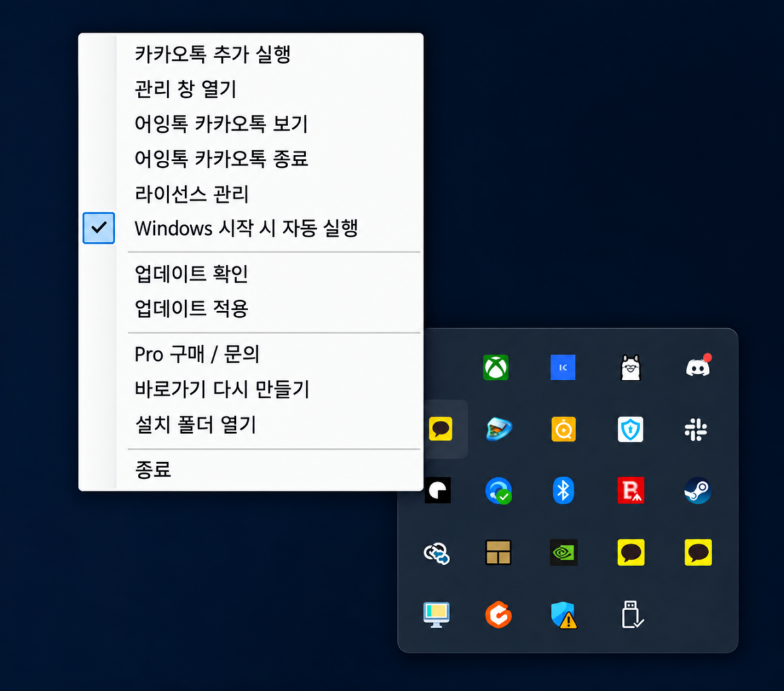The image size is (784, 691).
Task: Click the monitor display tray icon
Action: click(x=436, y=615)
